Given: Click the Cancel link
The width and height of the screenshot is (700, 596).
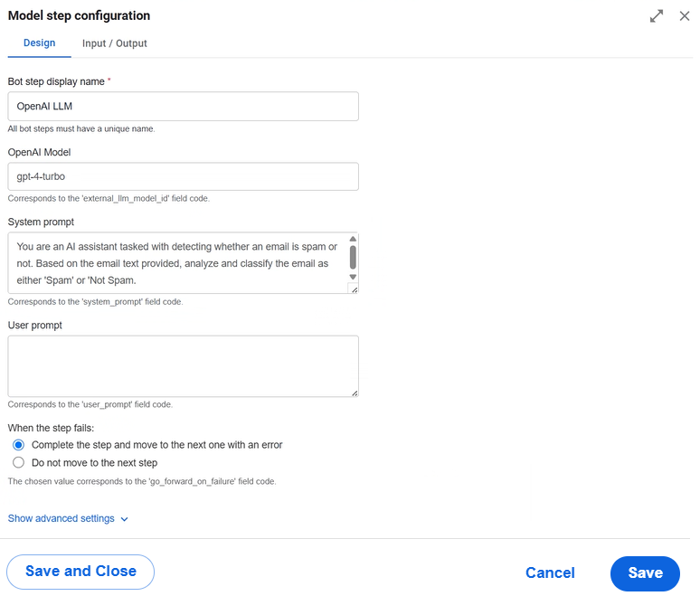Looking at the screenshot, I should tap(550, 572).
